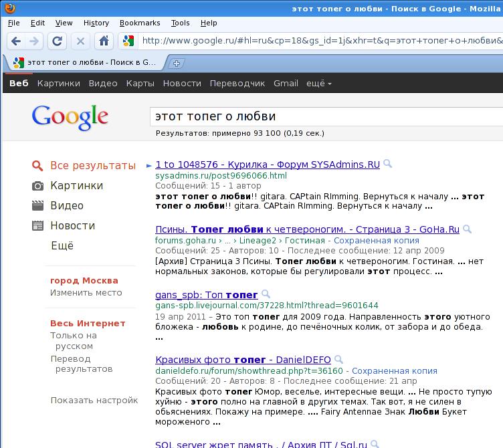Preview the GoHa.Ru result with magnifier icon
Image resolution: width=503 pixels, height=448 pixels.
pyautogui.click(x=468, y=229)
